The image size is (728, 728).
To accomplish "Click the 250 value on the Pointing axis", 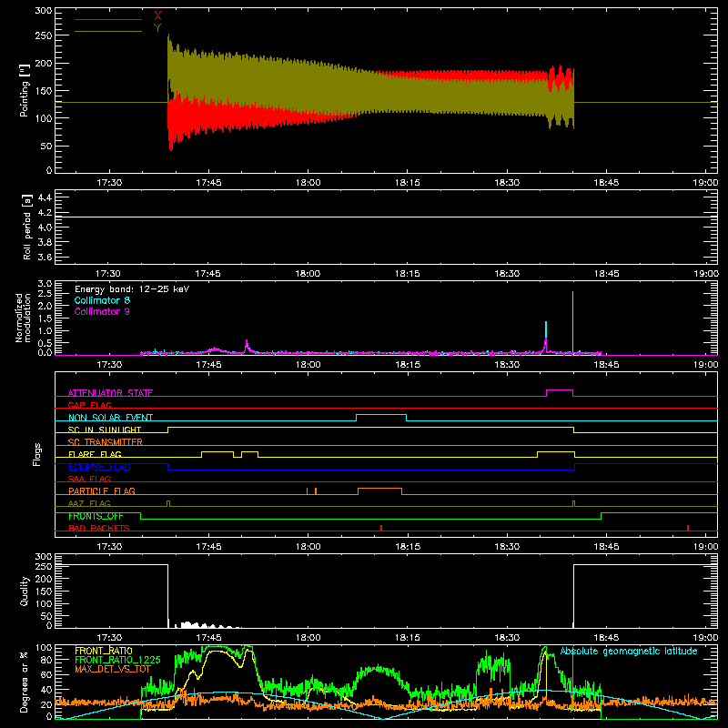I will pos(44,35).
